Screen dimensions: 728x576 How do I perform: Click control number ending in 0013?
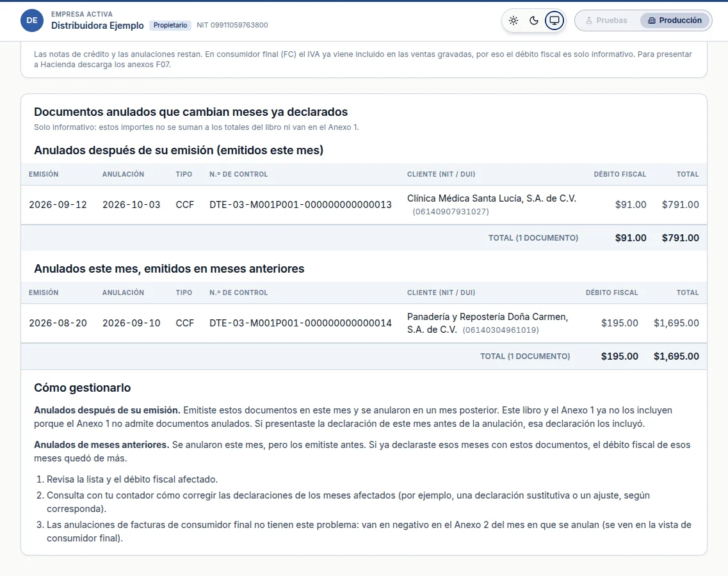click(x=300, y=205)
